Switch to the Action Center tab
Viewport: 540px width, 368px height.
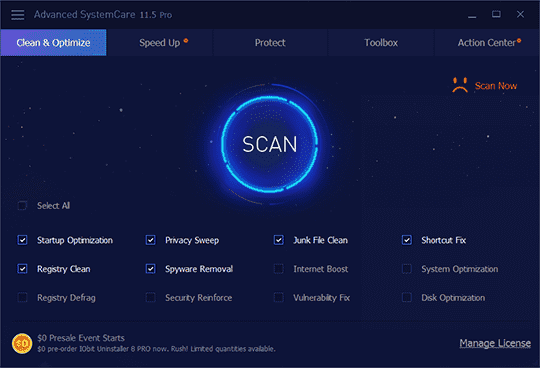486,43
